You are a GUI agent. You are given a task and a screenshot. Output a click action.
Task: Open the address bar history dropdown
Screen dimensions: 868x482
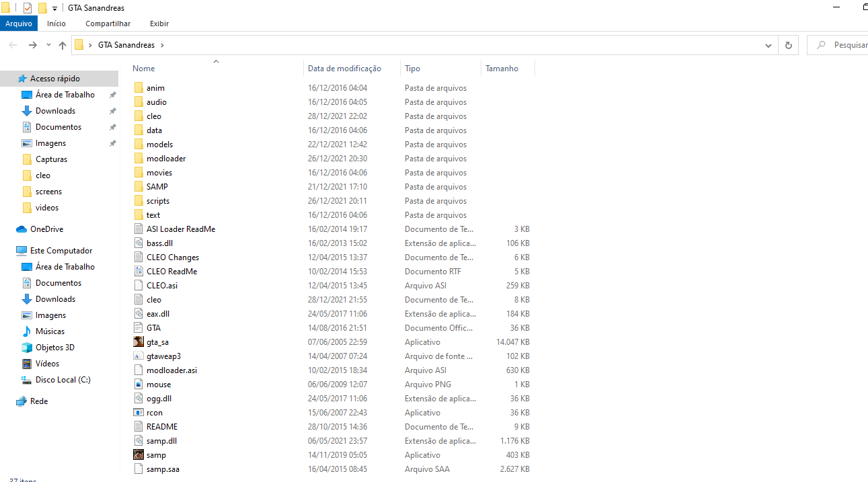[768, 45]
